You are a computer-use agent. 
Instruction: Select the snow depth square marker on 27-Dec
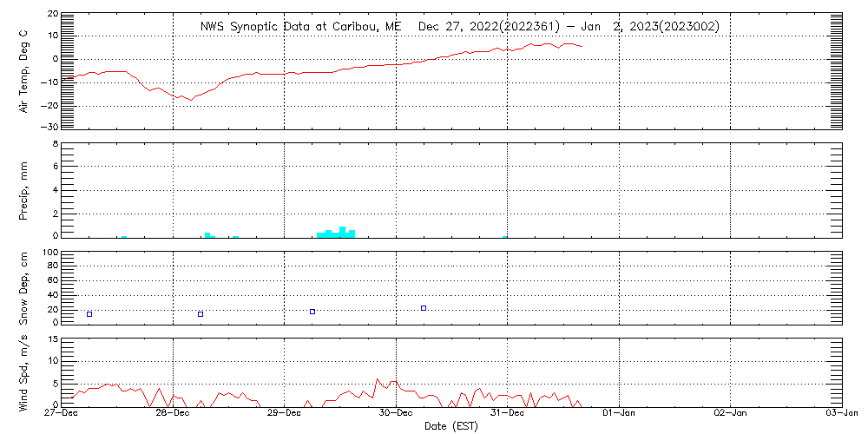point(89,314)
